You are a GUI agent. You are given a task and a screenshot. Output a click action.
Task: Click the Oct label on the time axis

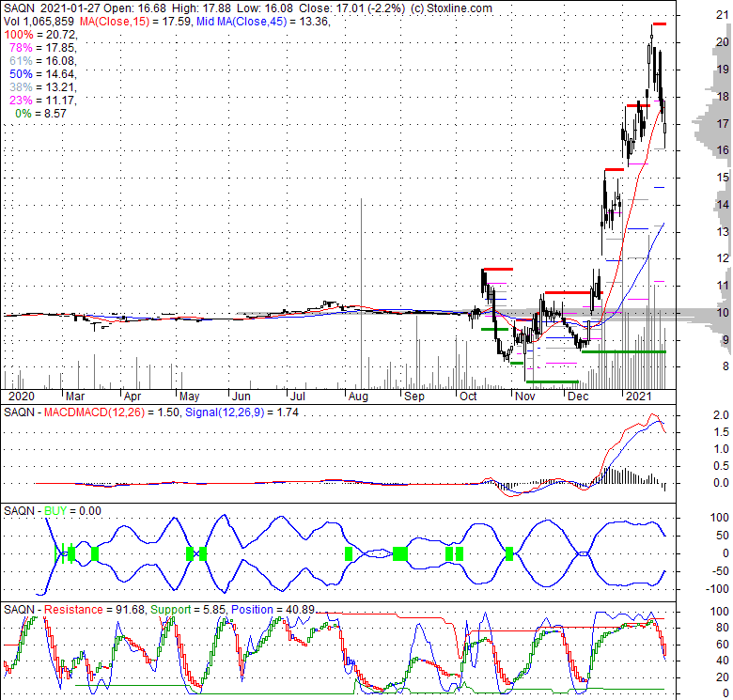coord(468,397)
